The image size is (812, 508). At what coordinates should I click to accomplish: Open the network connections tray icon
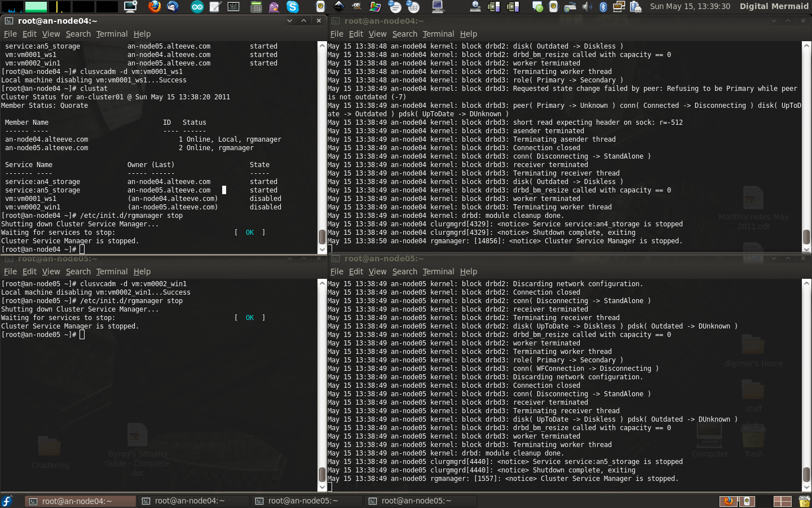619,7
